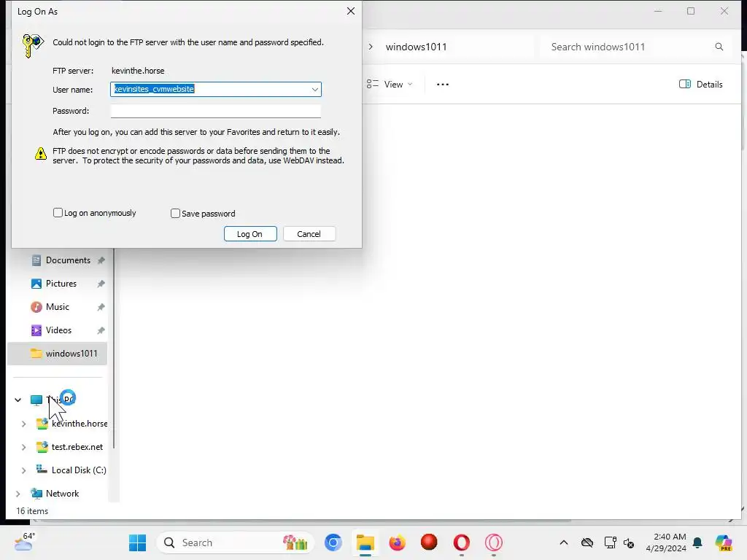Image resolution: width=747 pixels, height=560 pixels.
Task: Expand the breadcrumb chevron before windows1011
Action: coord(371,47)
